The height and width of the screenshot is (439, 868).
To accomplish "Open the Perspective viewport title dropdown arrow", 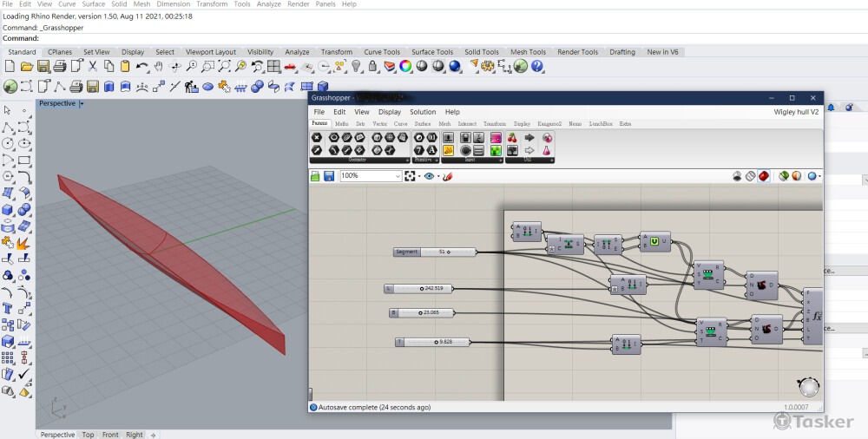I will 82,103.
